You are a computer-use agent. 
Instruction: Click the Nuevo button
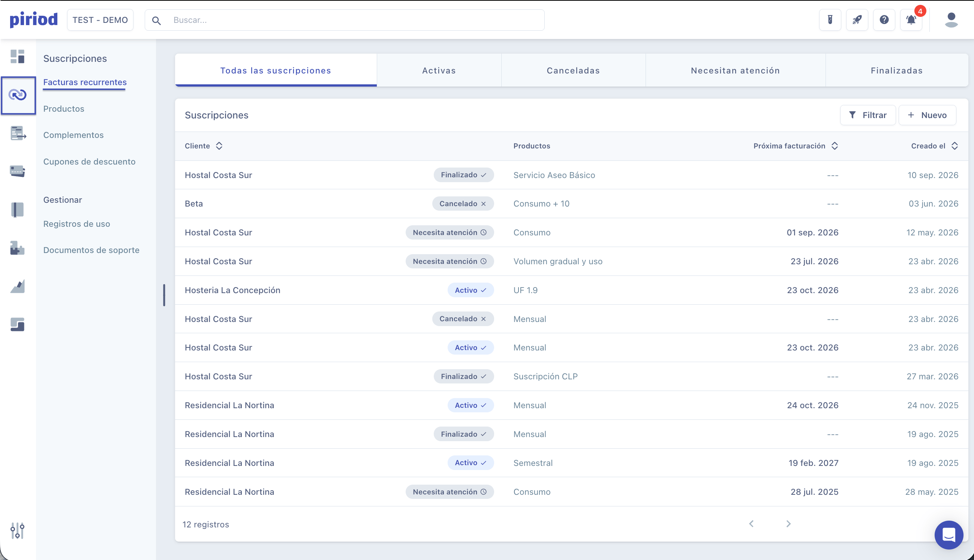pos(928,115)
